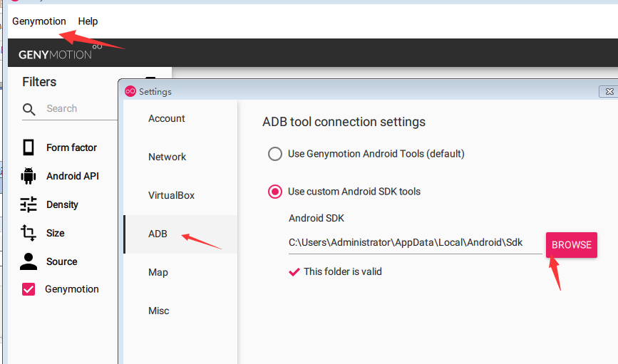The image size is (618, 364).
Task: Uncheck the Genymotion source checkbox
Action: [29, 289]
